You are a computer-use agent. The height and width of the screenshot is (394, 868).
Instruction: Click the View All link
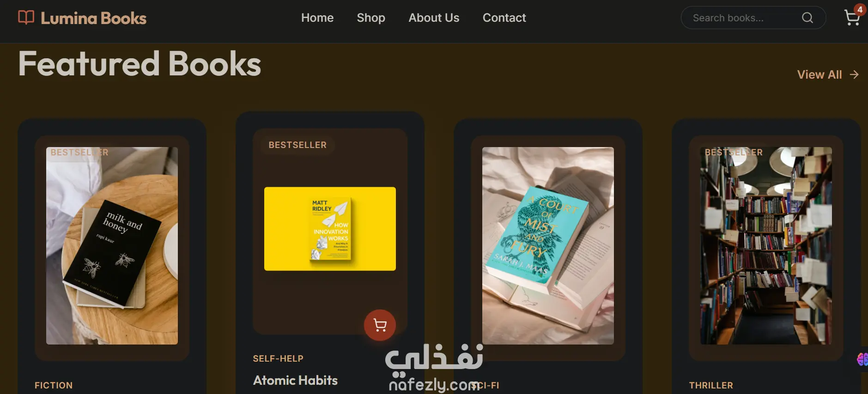click(x=819, y=74)
